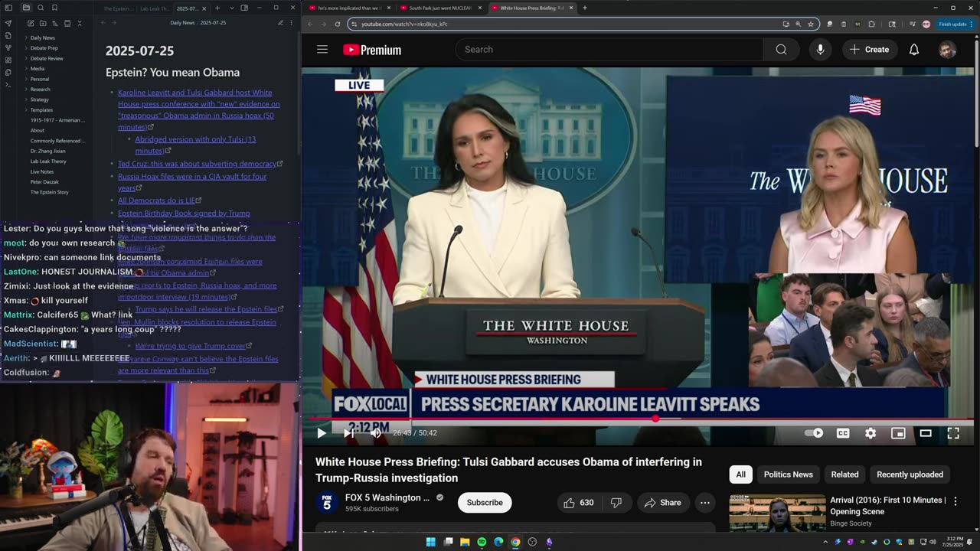
Task: Reload the page in Chrome
Action: (x=338, y=24)
